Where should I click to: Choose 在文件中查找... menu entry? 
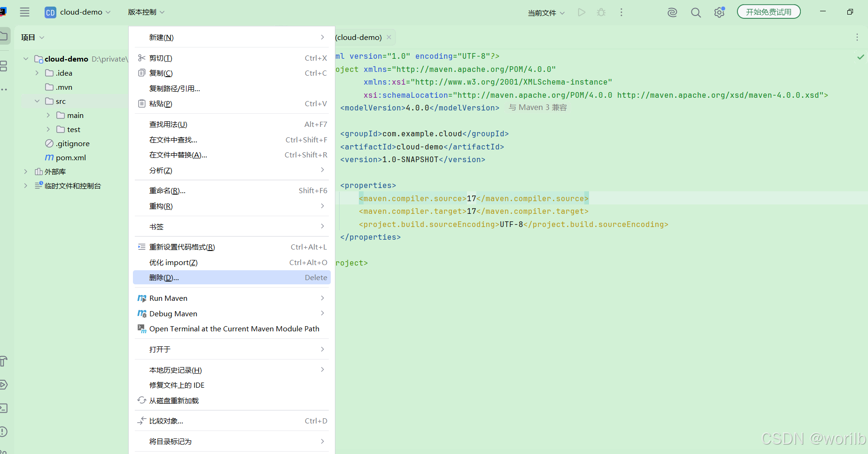[x=232, y=140]
